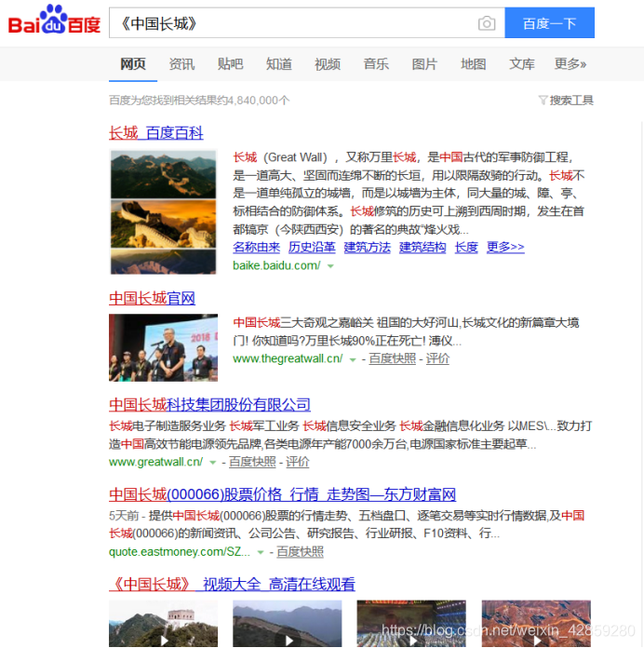This screenshot has width=644, height=648.
Task: Open 中国长城科技集团股份有限公司 result
Action: point(209,405)
